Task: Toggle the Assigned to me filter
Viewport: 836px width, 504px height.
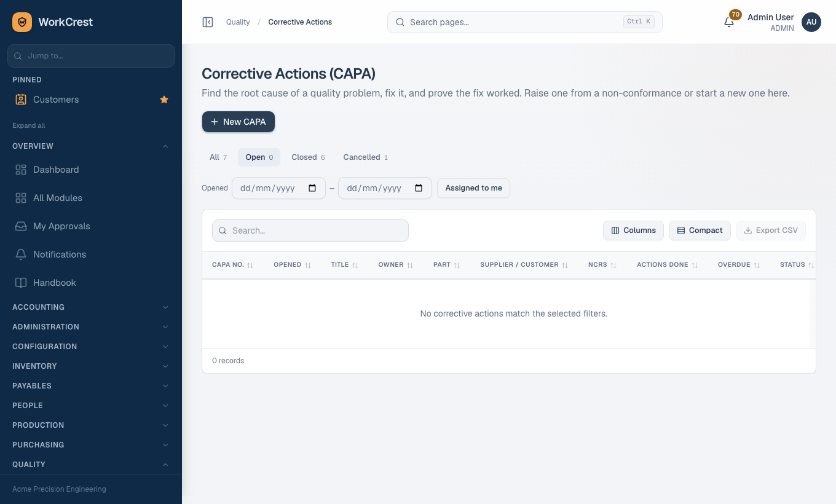Action: pos(473,188)
